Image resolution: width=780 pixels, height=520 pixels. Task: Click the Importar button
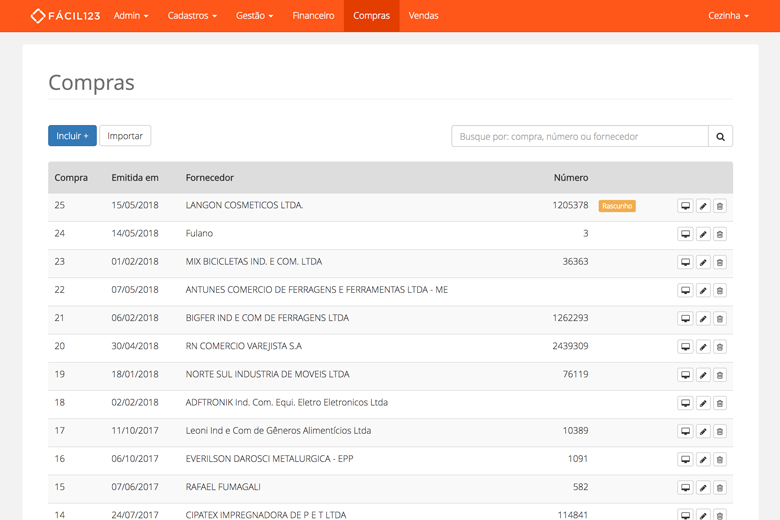(x=125, y=136)
